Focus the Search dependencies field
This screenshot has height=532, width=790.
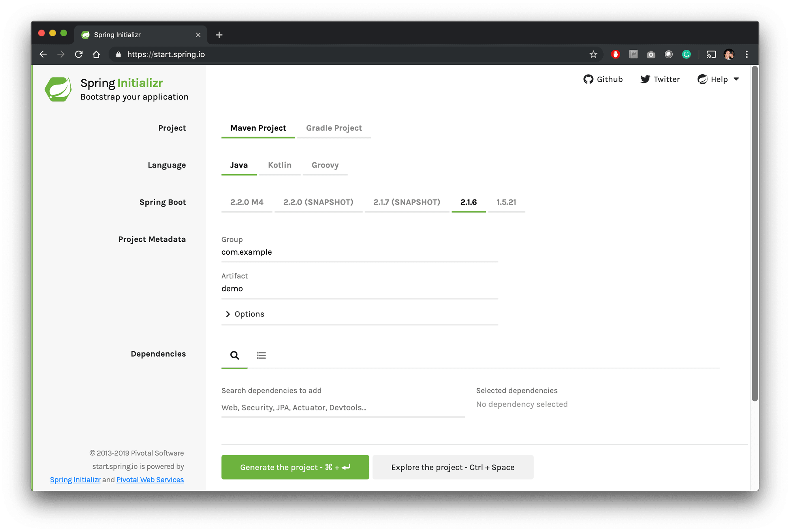click(343, 408)
